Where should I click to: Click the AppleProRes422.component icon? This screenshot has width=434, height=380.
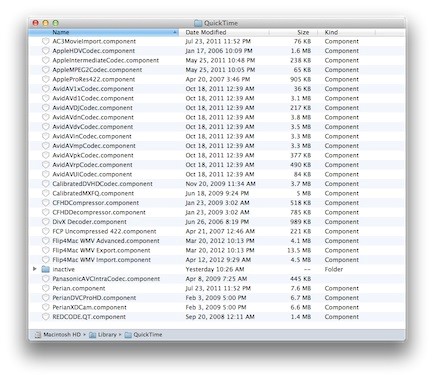point(46,79)
